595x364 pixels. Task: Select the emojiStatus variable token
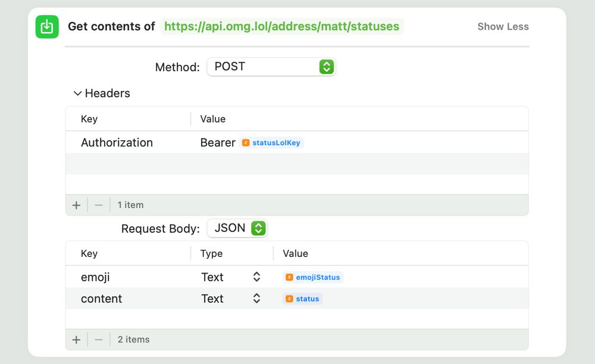(314, 277)
